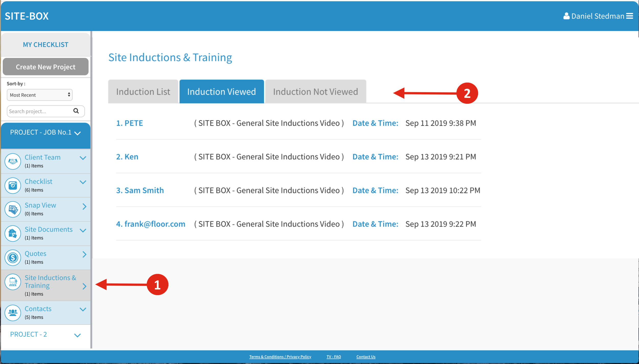This screenshot has height=364, width=639.
Task: Click the Contacts people icon
Action: pos(13,313)
